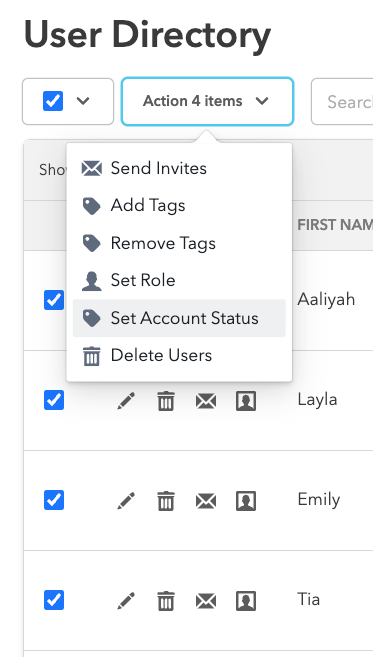Collapse the Action 4 items dropdown
The image size is (373, 657).
(x=207, y=101)
